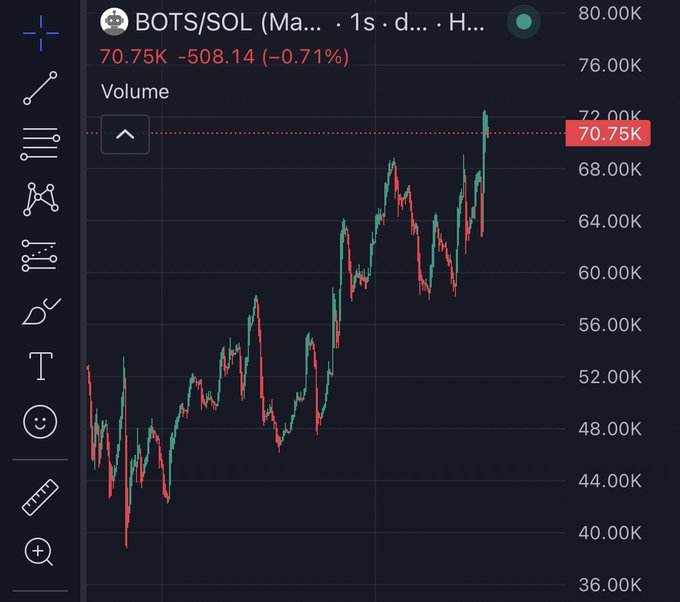
Task: Click the 48.00K price axis label
Action: click(610, 429)
